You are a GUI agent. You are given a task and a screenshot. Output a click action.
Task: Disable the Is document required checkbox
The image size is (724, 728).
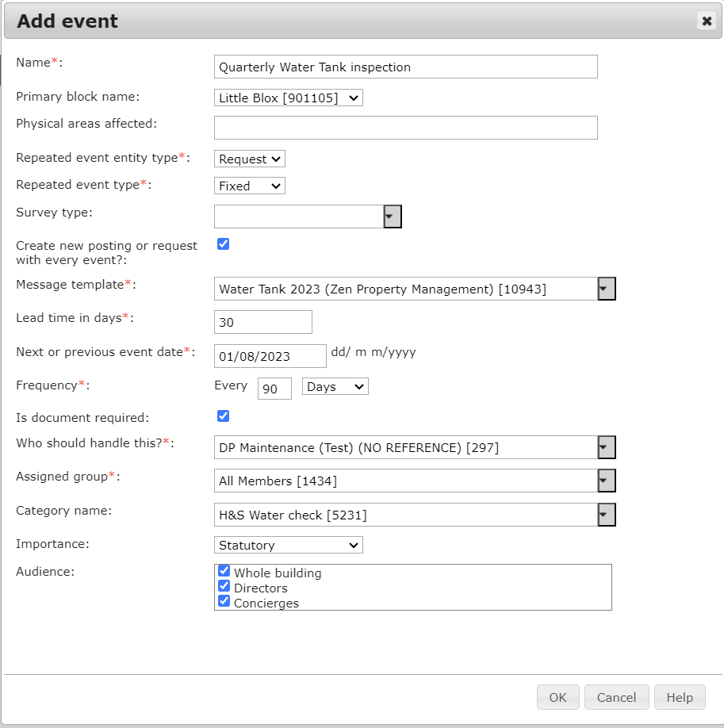pos(223,416)
